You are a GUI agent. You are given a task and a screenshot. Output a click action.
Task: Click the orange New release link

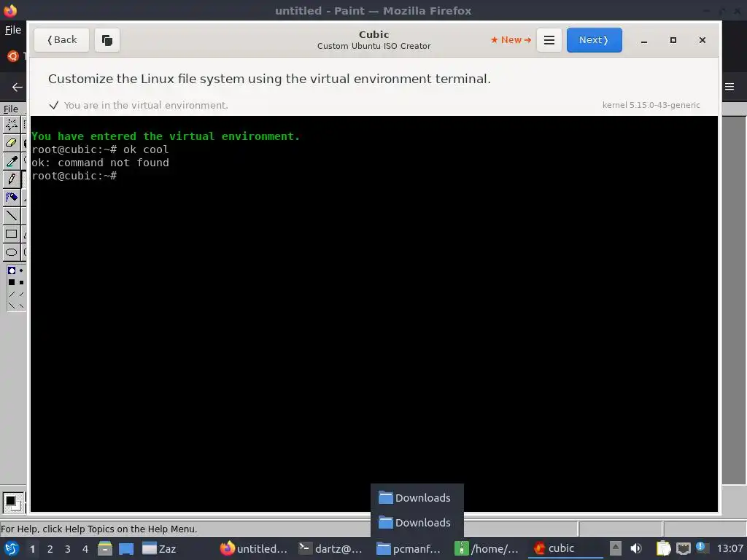click(511, 40)
